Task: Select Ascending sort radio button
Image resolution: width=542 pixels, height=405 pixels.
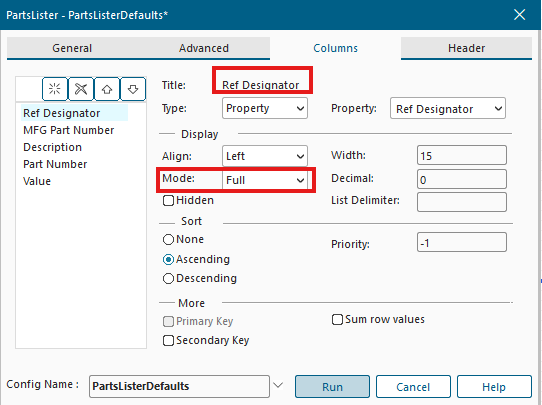Action: coord(168,260)
